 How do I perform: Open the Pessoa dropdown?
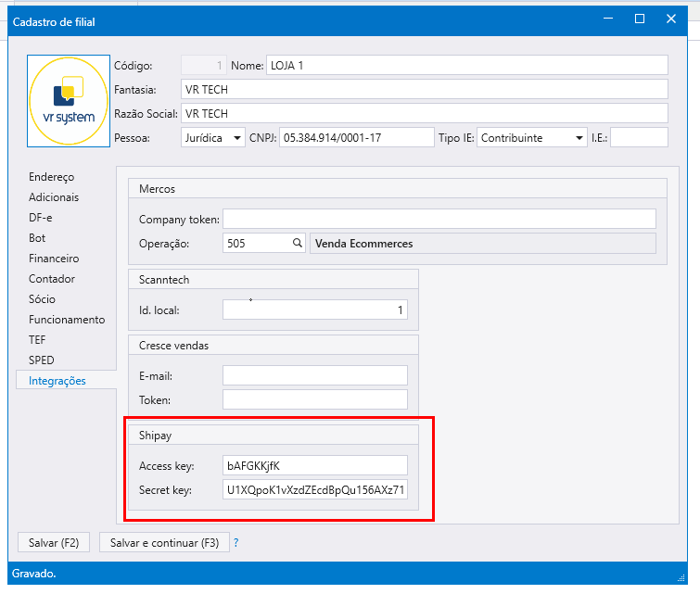(212, 138)
